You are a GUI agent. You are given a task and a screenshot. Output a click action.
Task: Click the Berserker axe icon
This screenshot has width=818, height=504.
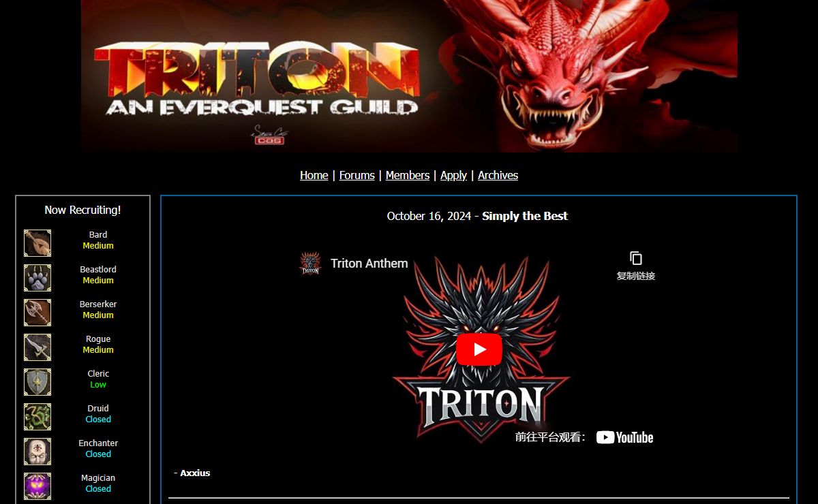(37, 313)
